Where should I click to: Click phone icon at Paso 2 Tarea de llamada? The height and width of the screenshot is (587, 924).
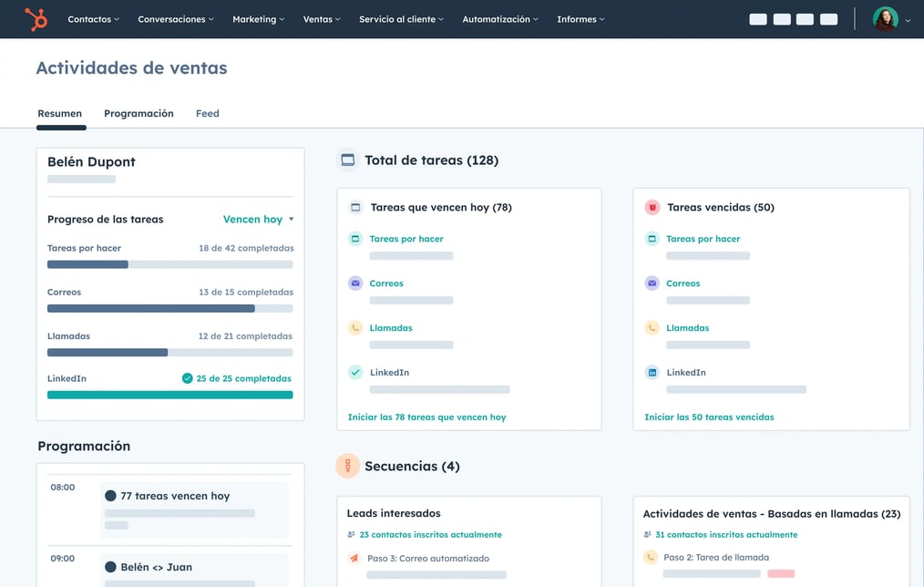[x=651, y=557]
